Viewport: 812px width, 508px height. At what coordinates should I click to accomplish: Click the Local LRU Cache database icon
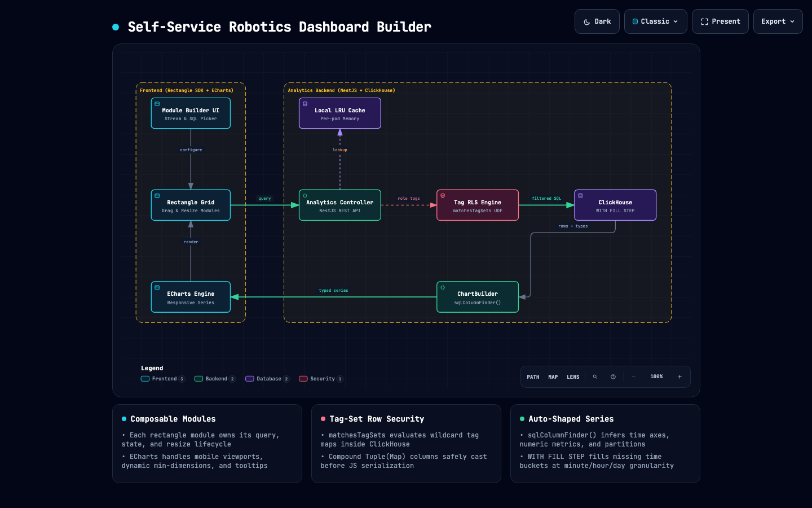(x=305, y=104)
